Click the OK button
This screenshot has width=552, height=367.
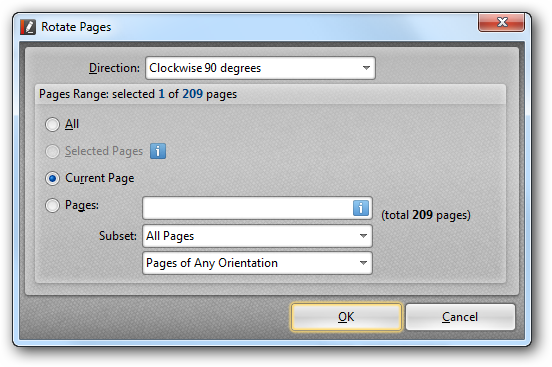[346, 317]
